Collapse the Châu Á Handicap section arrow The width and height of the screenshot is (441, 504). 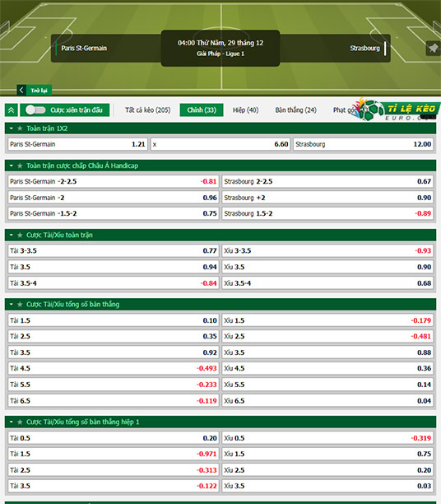[x=12, y=166]
